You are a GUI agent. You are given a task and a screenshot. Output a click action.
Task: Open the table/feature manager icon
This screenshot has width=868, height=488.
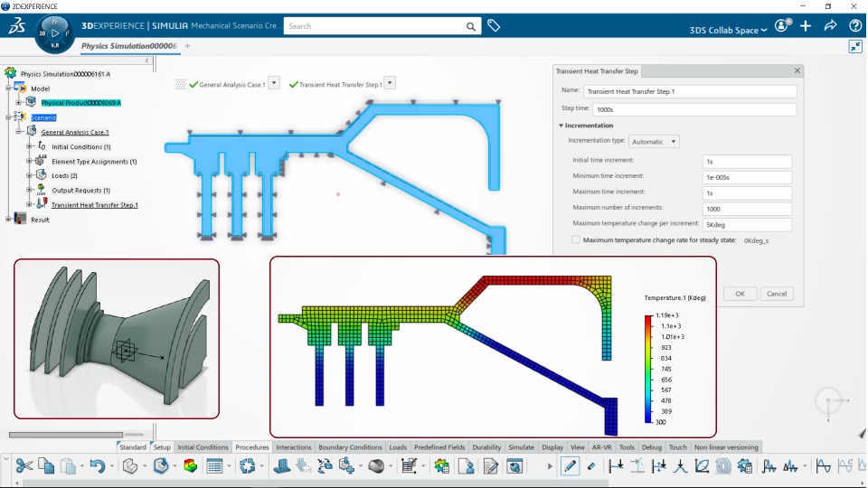(x=214, y=466)
